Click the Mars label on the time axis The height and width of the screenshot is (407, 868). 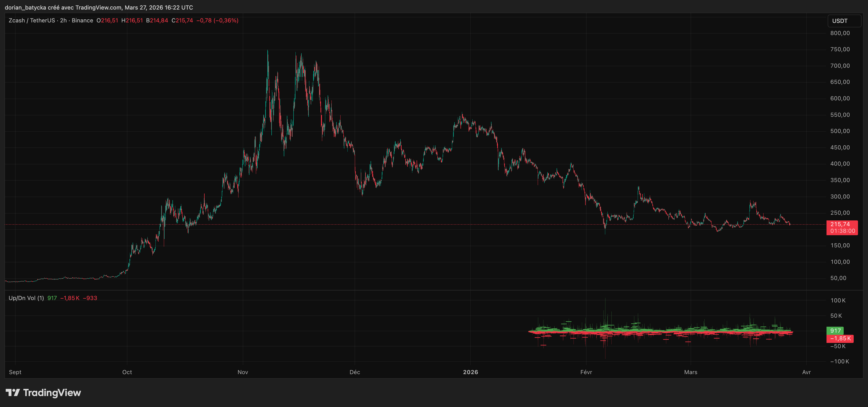pos(691,372)
